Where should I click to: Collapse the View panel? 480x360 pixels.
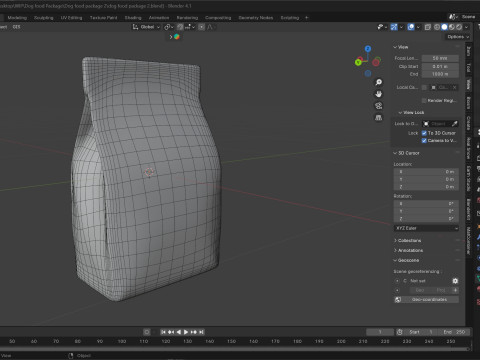[401, 47]
